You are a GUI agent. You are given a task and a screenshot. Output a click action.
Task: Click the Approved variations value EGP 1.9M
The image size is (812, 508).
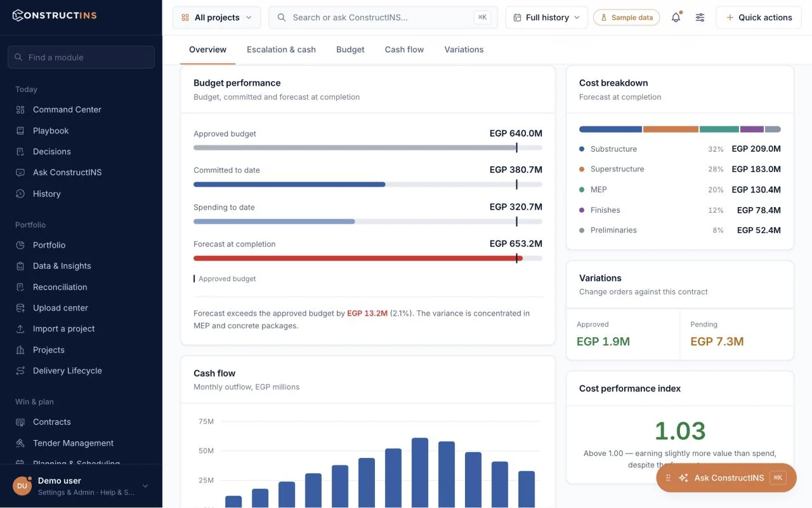603,342
